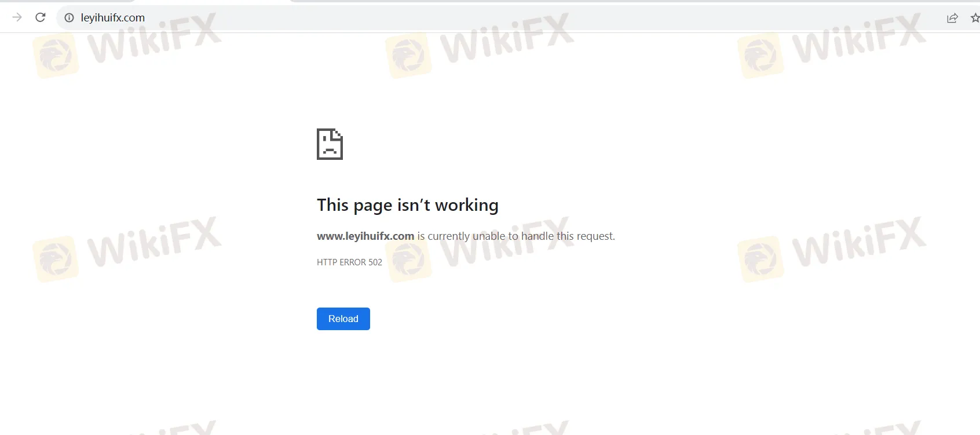Screen dimensions: 980x435
Task: Open the site information icon
Action: pos(69,18)
